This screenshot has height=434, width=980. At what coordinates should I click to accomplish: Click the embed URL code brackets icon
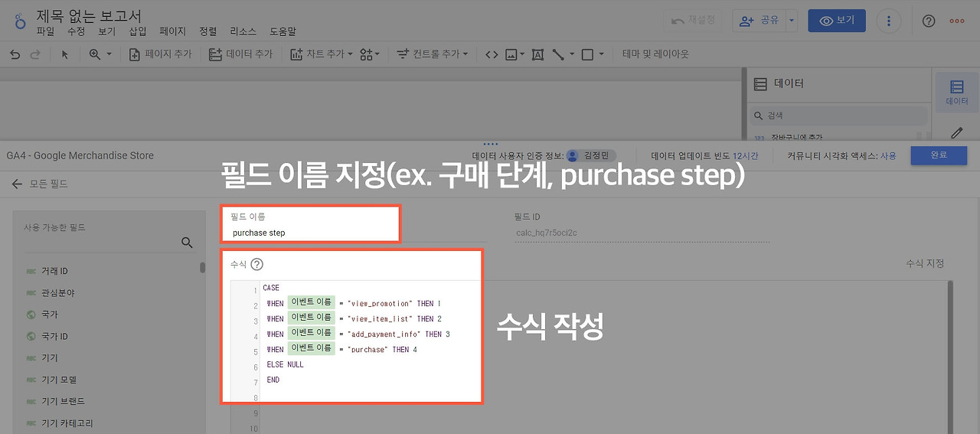492,54
